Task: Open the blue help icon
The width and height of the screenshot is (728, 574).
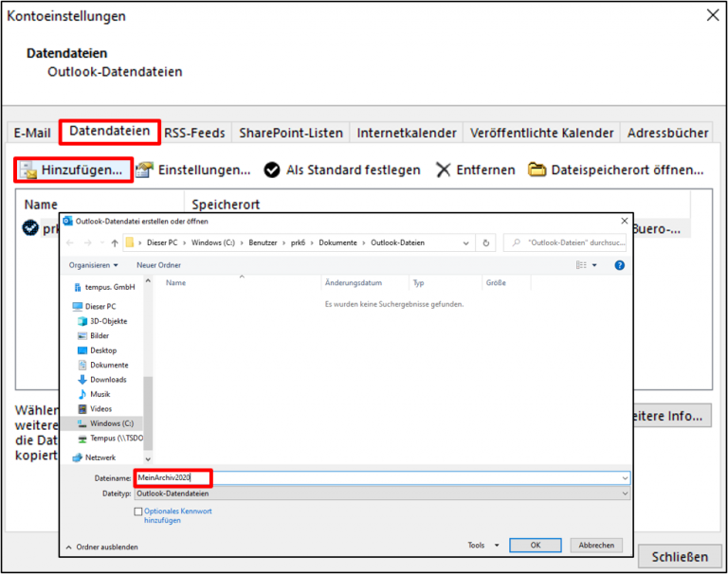Action: click(619, 265)
